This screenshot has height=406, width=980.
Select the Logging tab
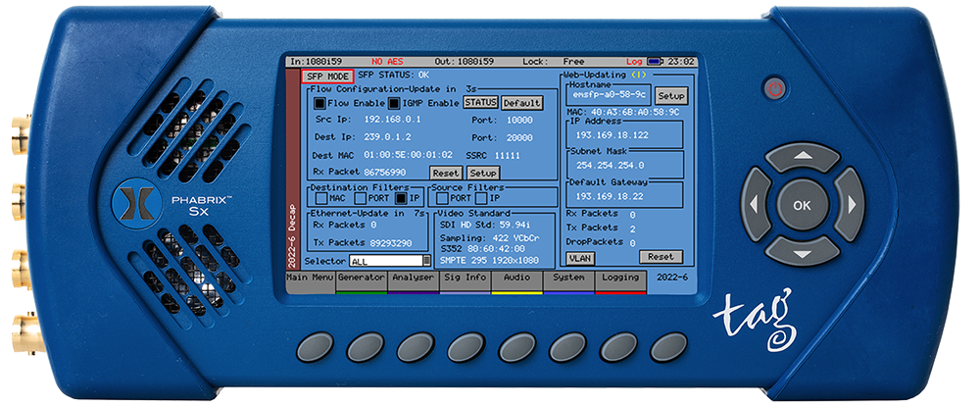[x=620, y=280]
